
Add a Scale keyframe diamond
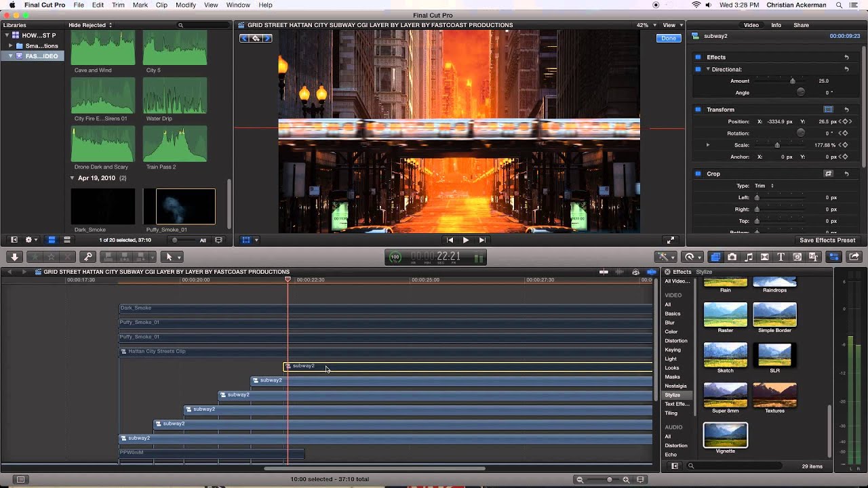click(x=846, y=145)
